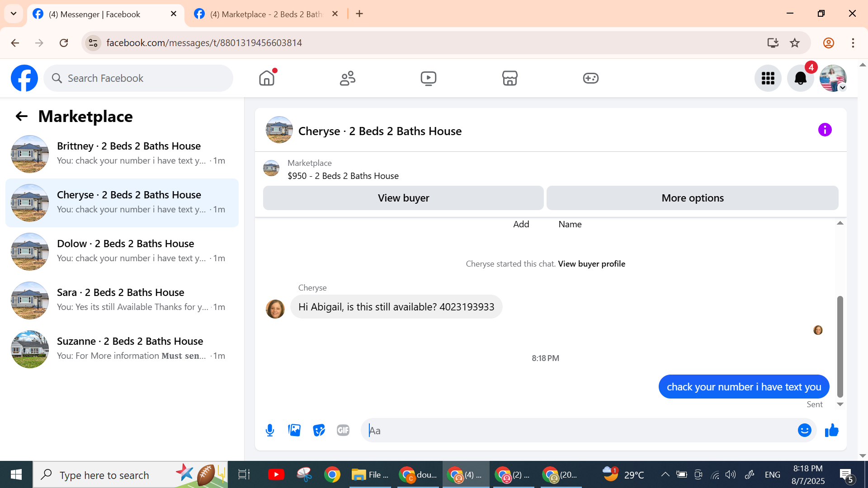Open Dolow 2 Beds 2 Baths conversation
Image resolution: width=868 pixels, height=488 pixels.
tap(122, 252)
